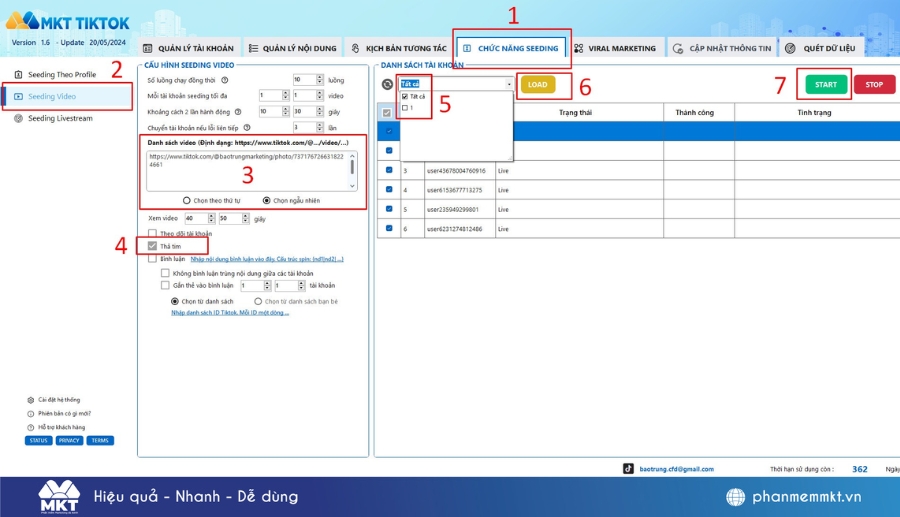Screen dimensions: 900x517
Task: Go to Viral Marketing tab
Action: [x=615, y=48]
